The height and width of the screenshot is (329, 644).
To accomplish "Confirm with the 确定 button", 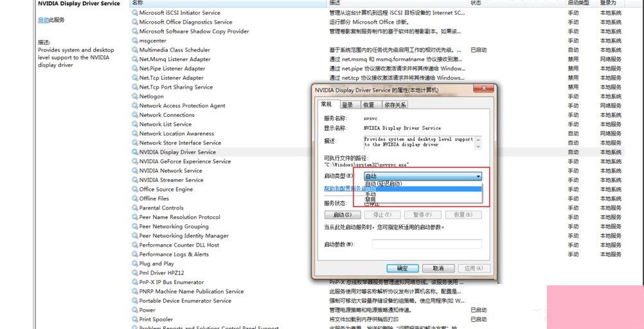I will 402,268.
